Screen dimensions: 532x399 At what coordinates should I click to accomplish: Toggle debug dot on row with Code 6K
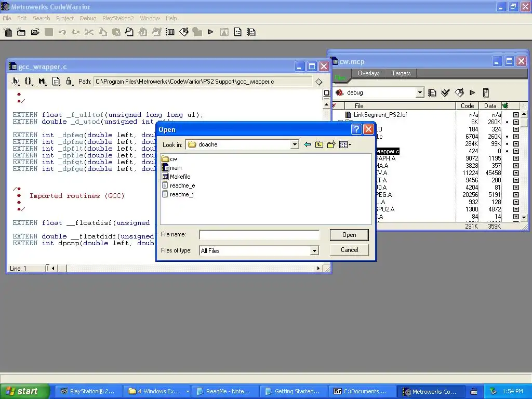coord(507,122)
